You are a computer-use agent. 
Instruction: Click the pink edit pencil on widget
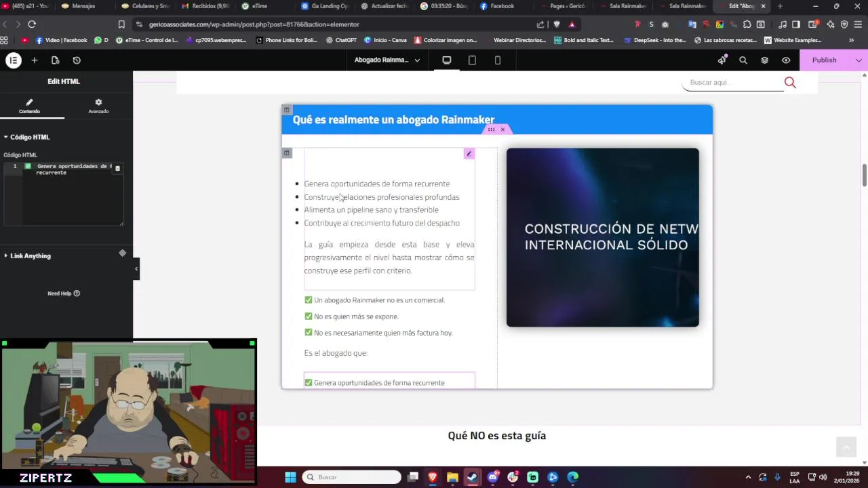click(x=469, y=154)
